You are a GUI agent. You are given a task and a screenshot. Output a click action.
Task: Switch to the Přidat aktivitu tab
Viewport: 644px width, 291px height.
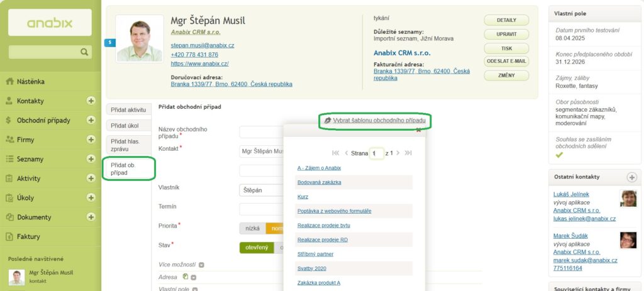point(128,110)
